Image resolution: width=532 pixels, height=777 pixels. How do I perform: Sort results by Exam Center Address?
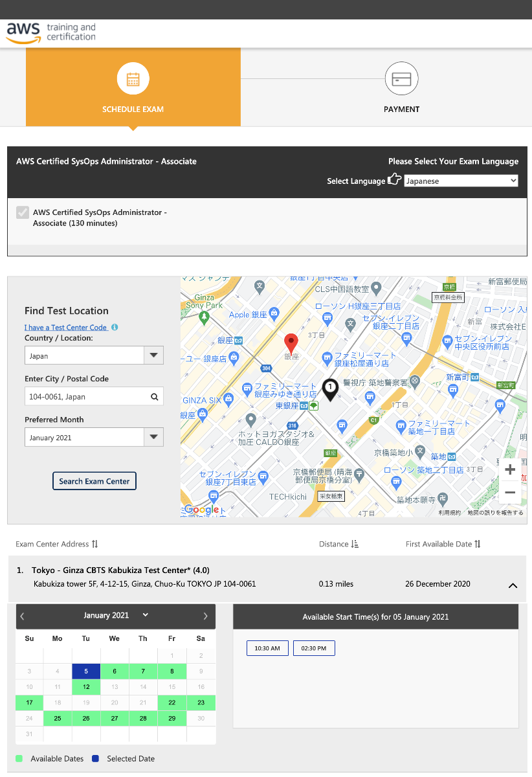pos(57,544)
